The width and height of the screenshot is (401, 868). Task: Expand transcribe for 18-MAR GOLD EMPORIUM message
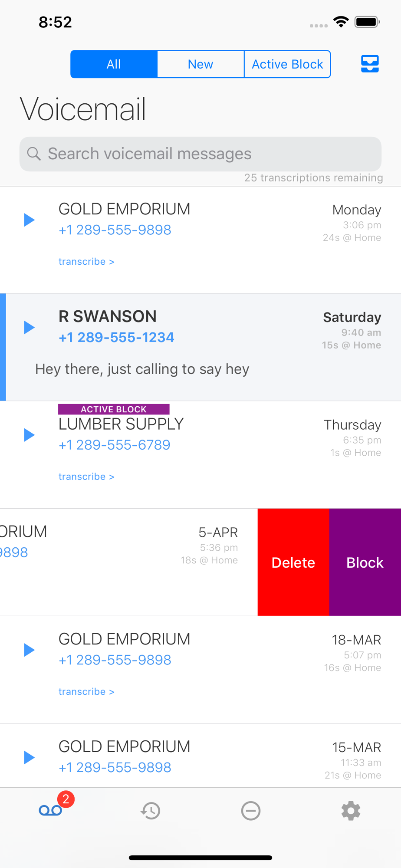[x=86, y=692]
